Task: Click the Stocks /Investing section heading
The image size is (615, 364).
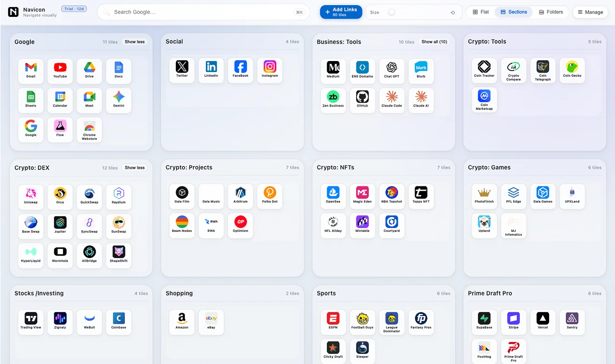Action: (x=39, y=293)
